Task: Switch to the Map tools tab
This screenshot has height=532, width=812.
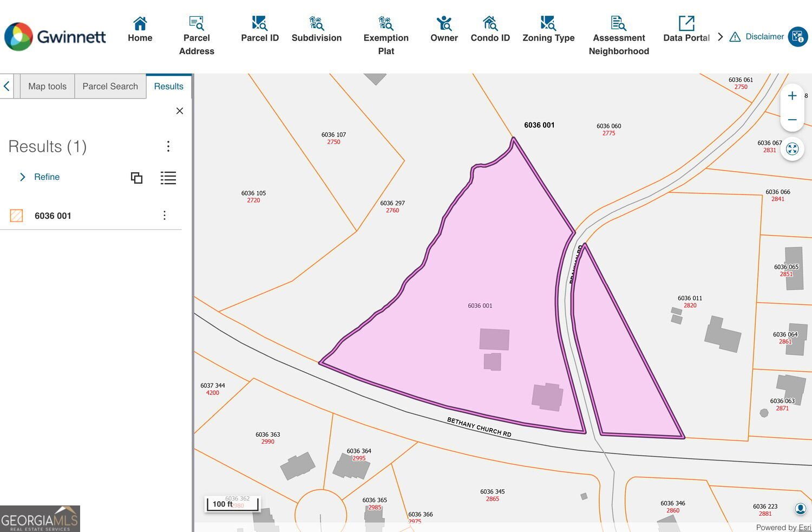Action: coord(47,87)
